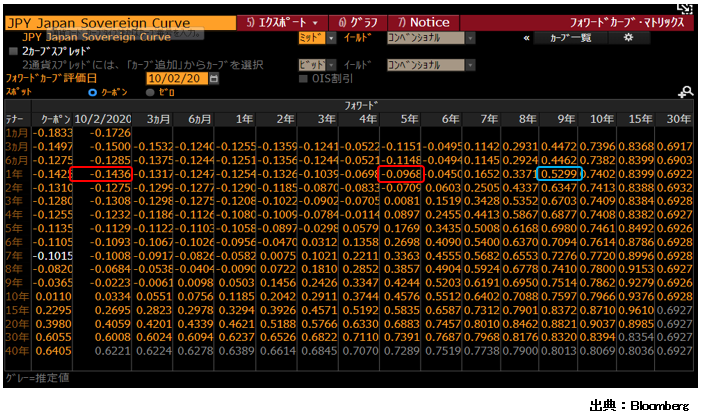Click the テナー header label
This screenshot has height=417, width=704.
point(14,119)
